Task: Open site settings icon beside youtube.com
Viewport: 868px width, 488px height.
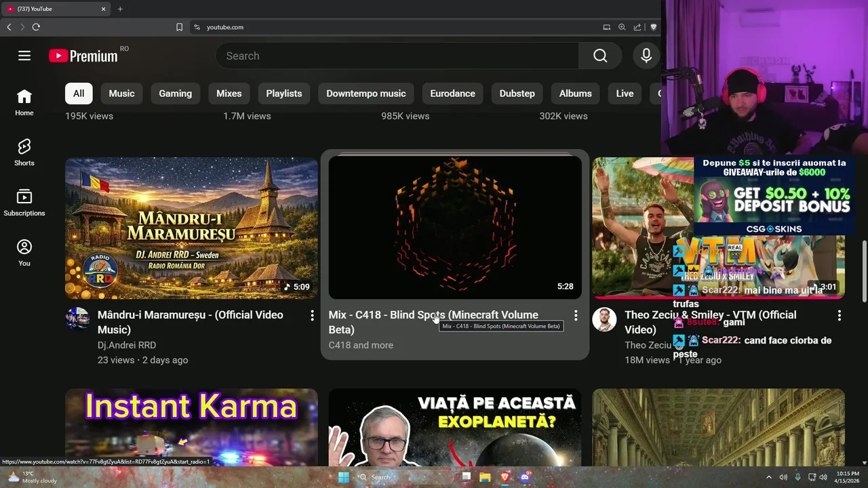Action: (x=197, y=27)
